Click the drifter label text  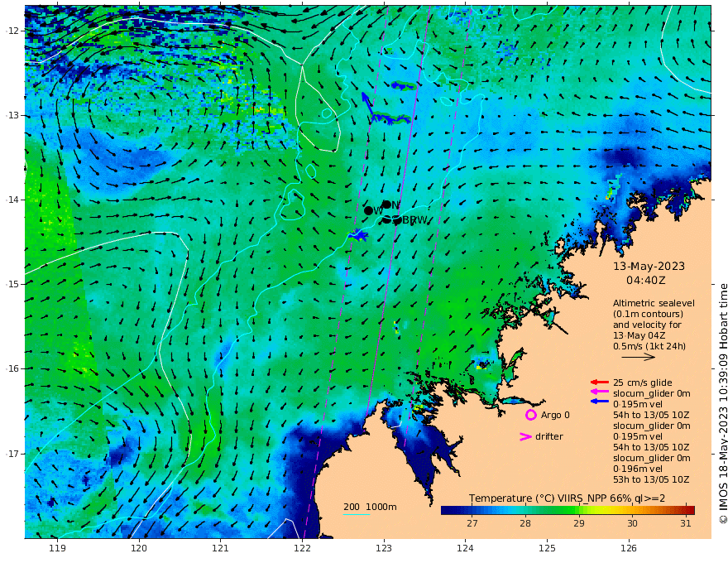[x=549, y=436]
